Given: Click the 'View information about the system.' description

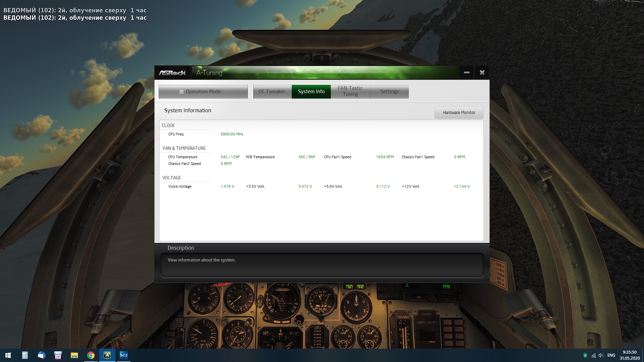Looking at the screenshot, I should 202,260.
